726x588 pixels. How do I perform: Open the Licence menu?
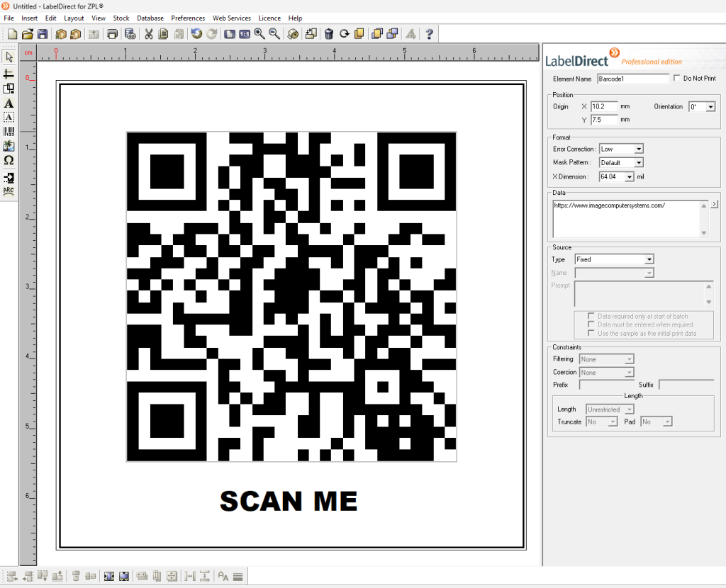click(x=269, y=18)
